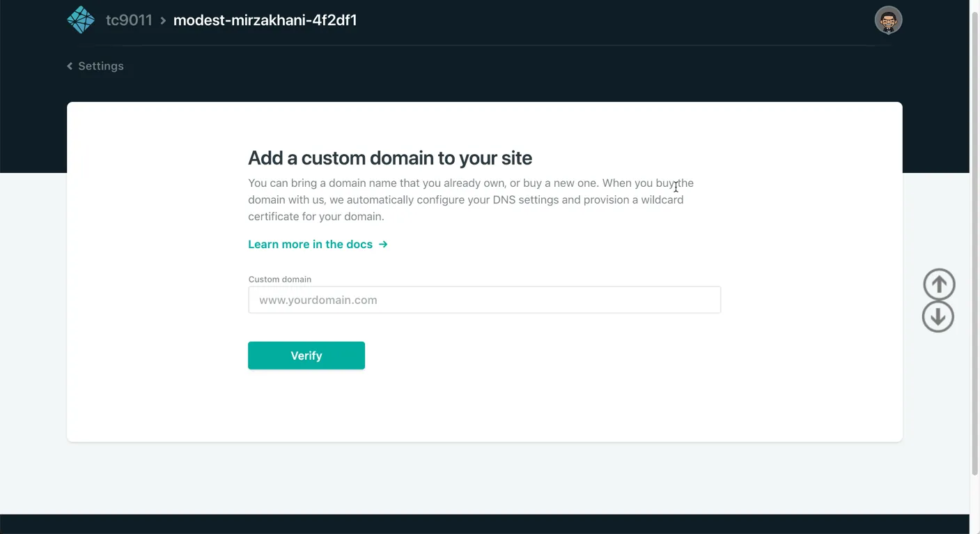The width and height of the screenshot is (980, 534).
Task: Click the circled down-arrow icon
Action: coord(938,317)
